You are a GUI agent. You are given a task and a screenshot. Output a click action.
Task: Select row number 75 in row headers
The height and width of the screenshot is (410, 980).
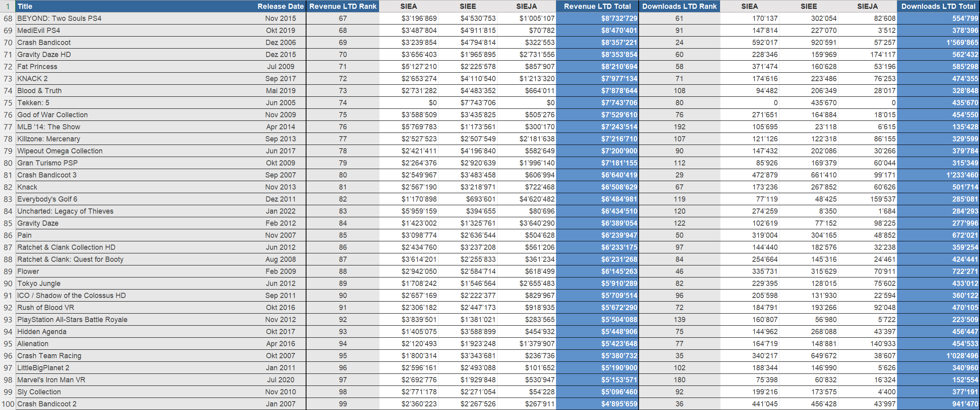8,103
